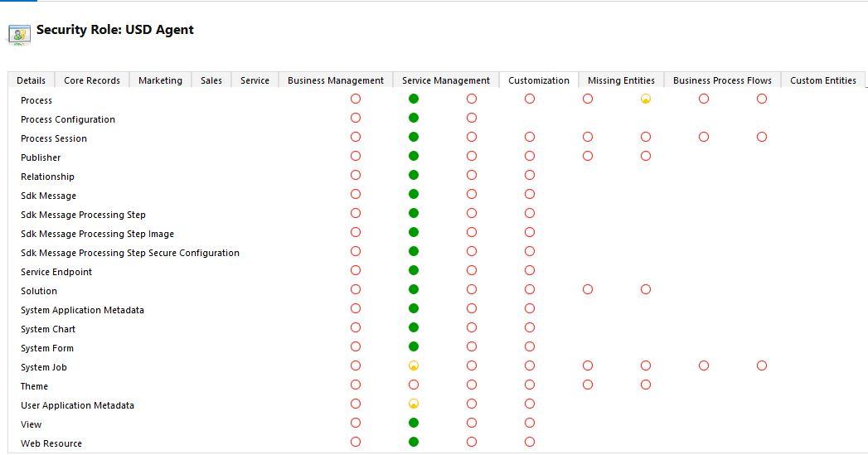
Task: Select the System Application Metadata row label
Action: tap(82, 310)
